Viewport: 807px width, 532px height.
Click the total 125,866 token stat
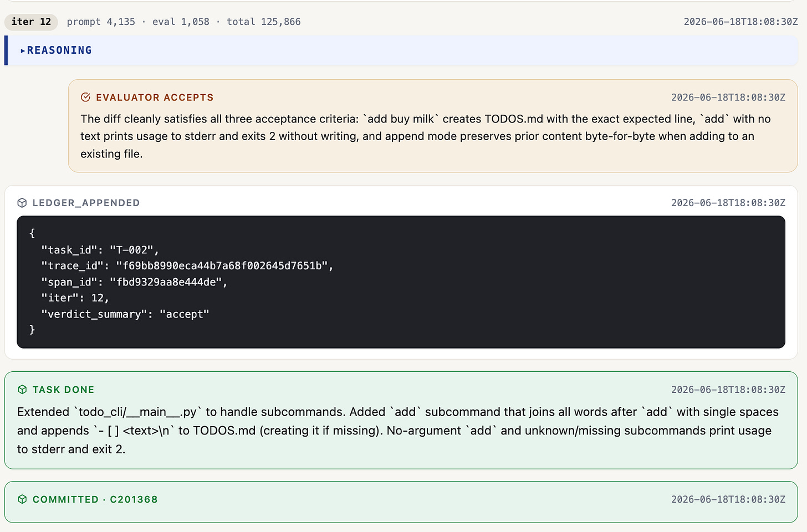(x=264, y=22)
